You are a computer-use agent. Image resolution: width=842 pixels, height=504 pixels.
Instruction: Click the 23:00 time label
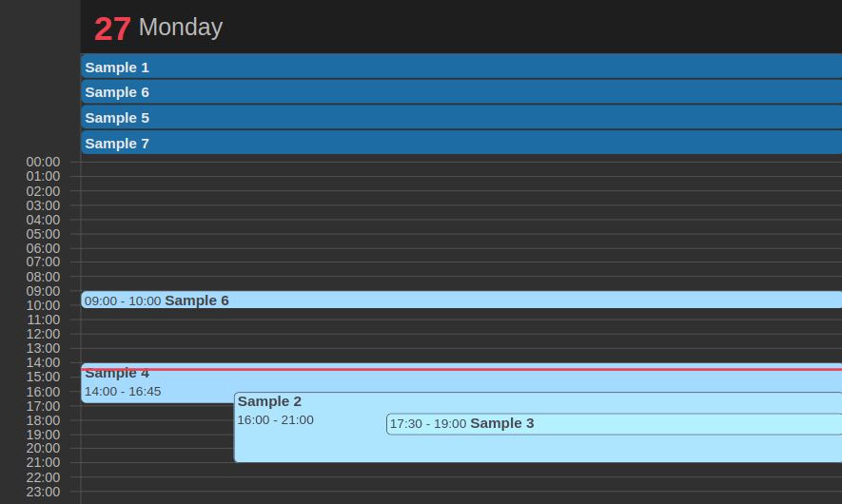click(x=43, y=492)
